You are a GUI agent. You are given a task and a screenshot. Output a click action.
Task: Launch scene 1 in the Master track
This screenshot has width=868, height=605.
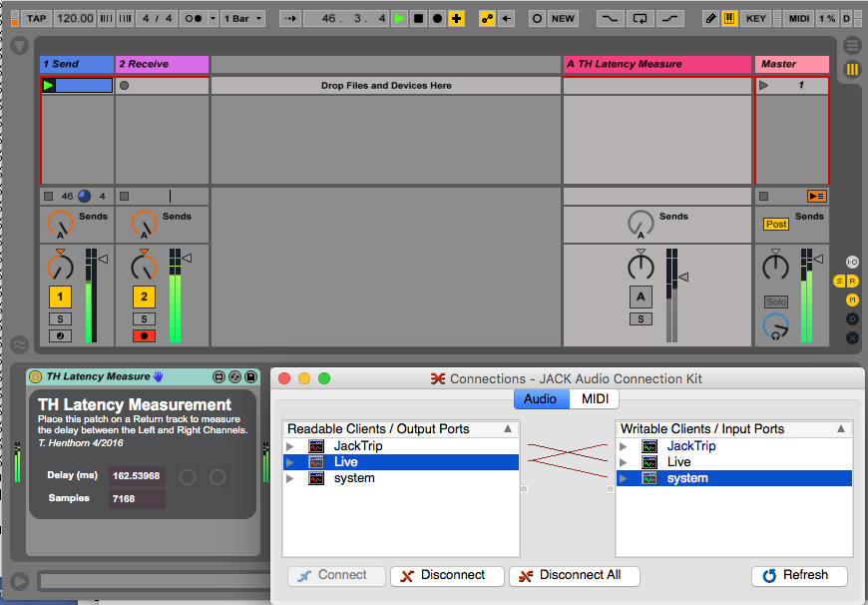(x=764, y=85)
